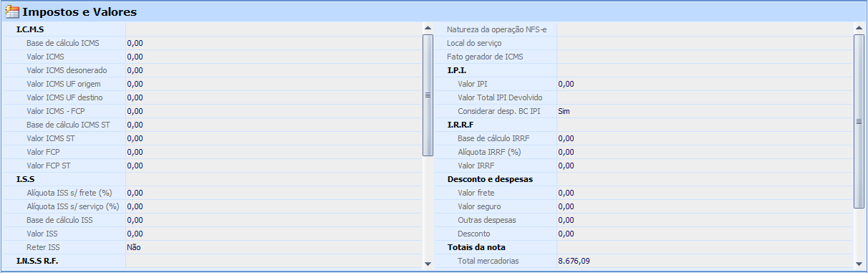Click the 'Considerar desp. BC IPI' label
This screenshot has height=273, width=868.
(499, 111)
